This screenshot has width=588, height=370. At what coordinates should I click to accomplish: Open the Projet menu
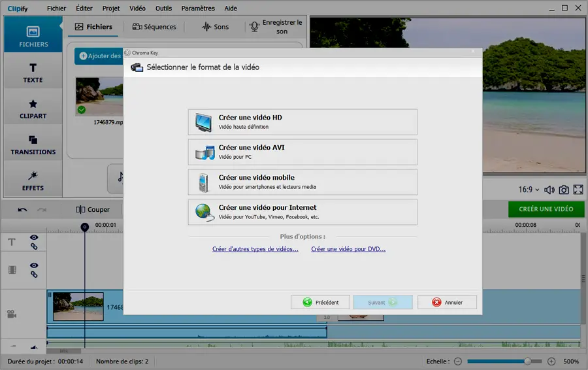pyautogui.click(x=111, y=8)
